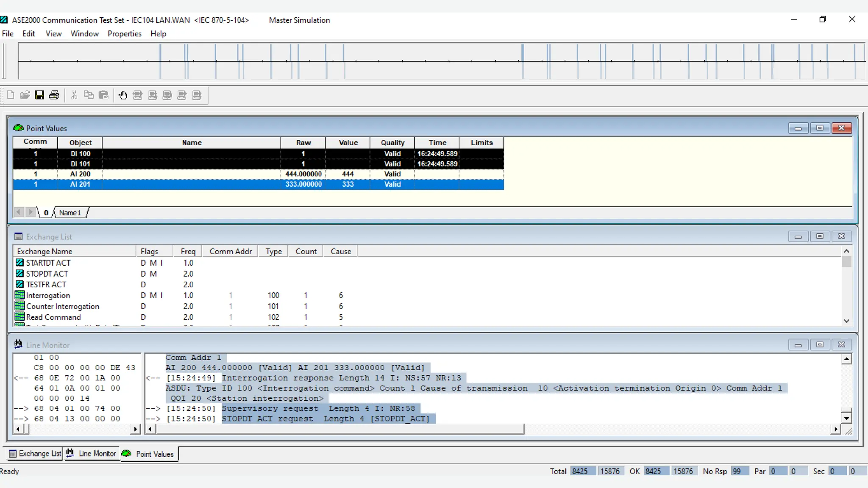Select the Name1 sheet tab
This screenshot has height=488, width=868.
[70, 213]
